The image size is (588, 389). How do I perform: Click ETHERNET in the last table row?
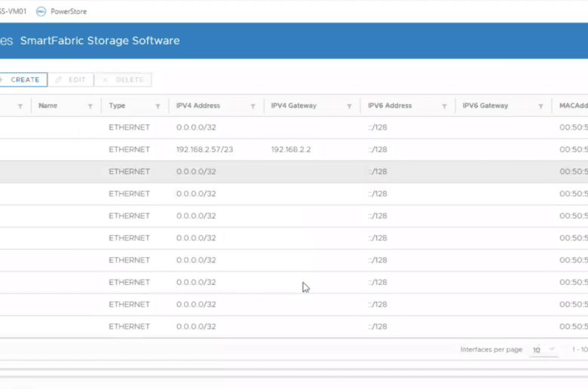coord(130,326)
